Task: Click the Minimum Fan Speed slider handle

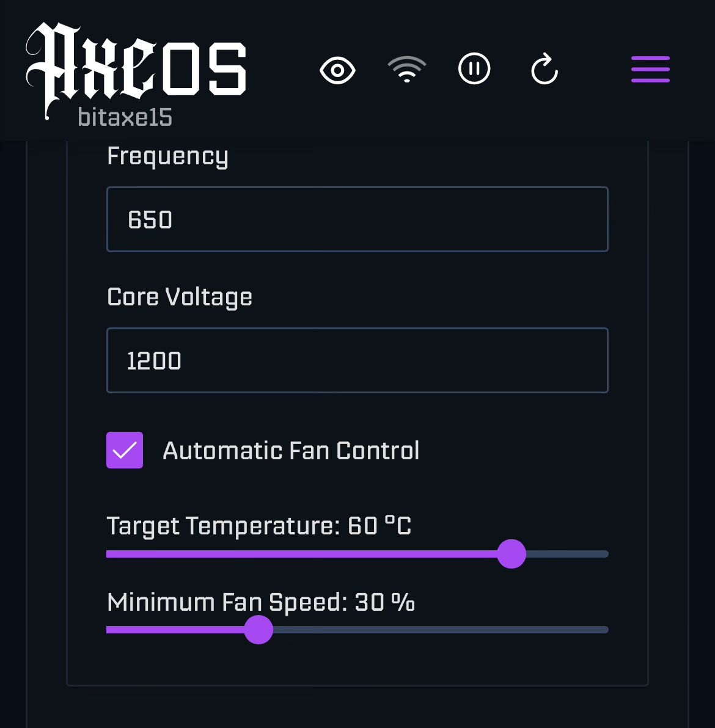Action: 258,630
